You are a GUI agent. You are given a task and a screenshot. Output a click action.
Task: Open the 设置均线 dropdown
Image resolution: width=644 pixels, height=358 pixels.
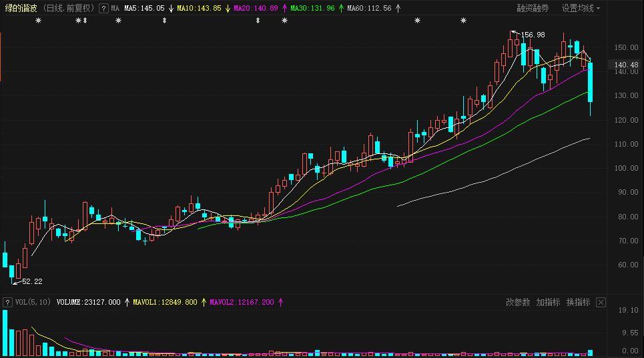[x=581, y=9]
